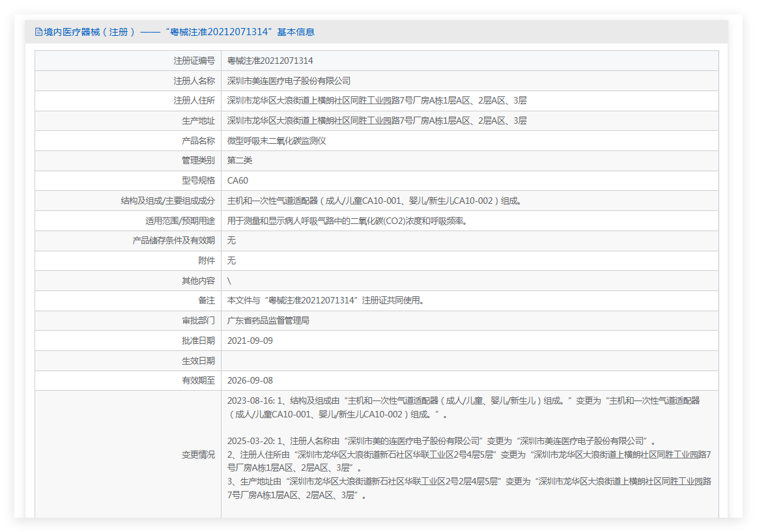
Task: Click the document icon beside the page title
Action: tap(38, 32)
